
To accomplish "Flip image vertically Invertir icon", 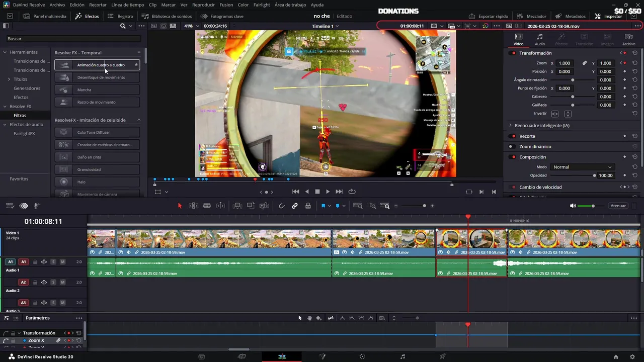I will (x=568, y=114).
